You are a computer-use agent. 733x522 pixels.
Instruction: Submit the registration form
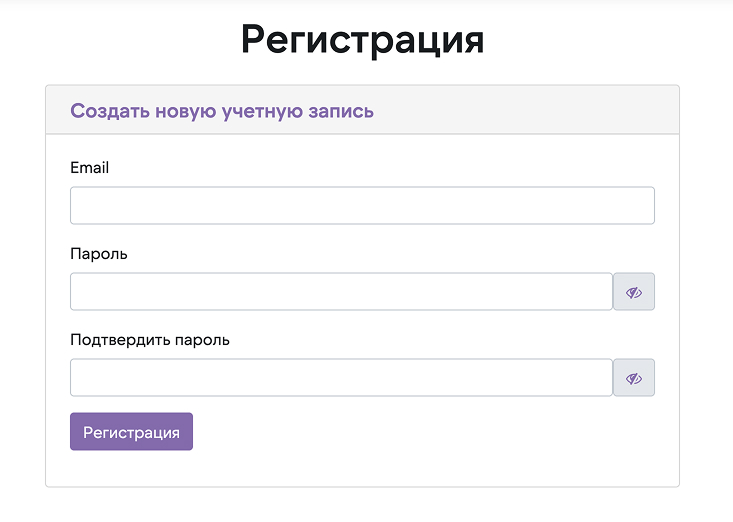point(131,432)
